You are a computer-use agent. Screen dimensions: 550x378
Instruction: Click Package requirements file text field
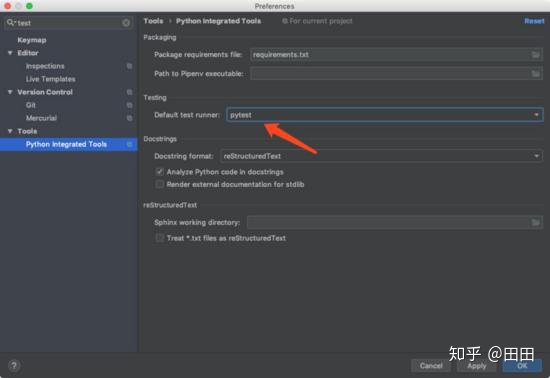tap(396, 55)
